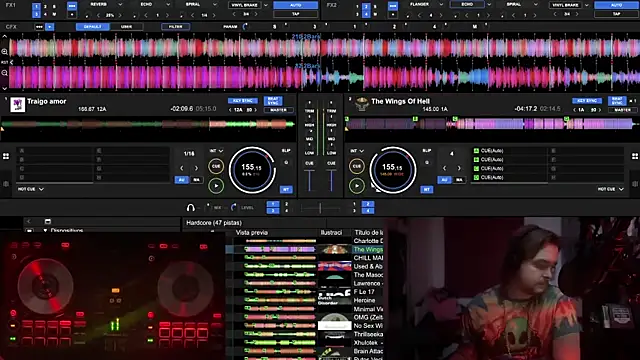640x360 pixels.
Task: Toggle KEY SYNC on deck 1
Action: (242, 100)
